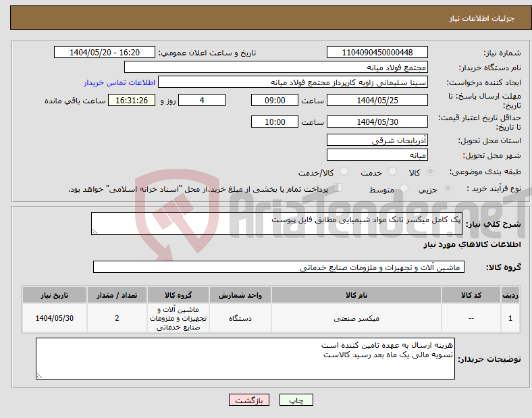Select the متوسط purchase type radio
The width and height of the screenshot is (532, 418).
[x=404, y=188]
